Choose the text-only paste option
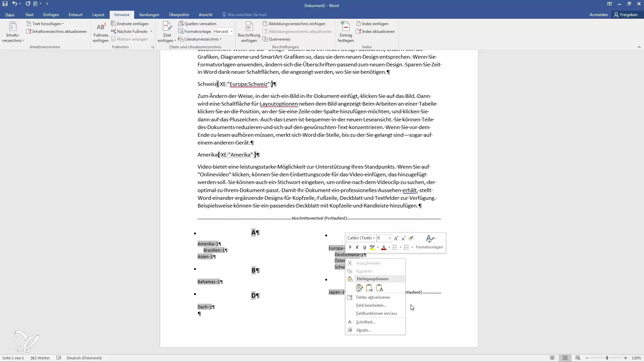 click(x=379, y=288)
